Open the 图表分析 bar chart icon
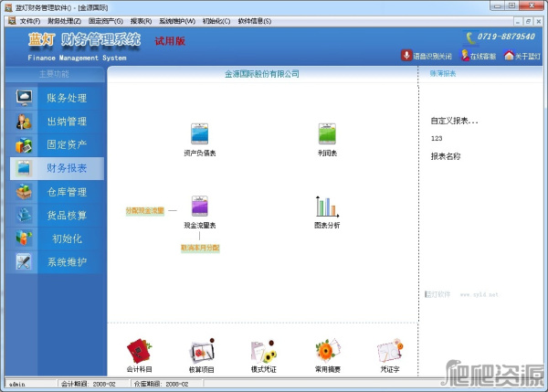Screen dimensions: 548x392 coord(327,207)
